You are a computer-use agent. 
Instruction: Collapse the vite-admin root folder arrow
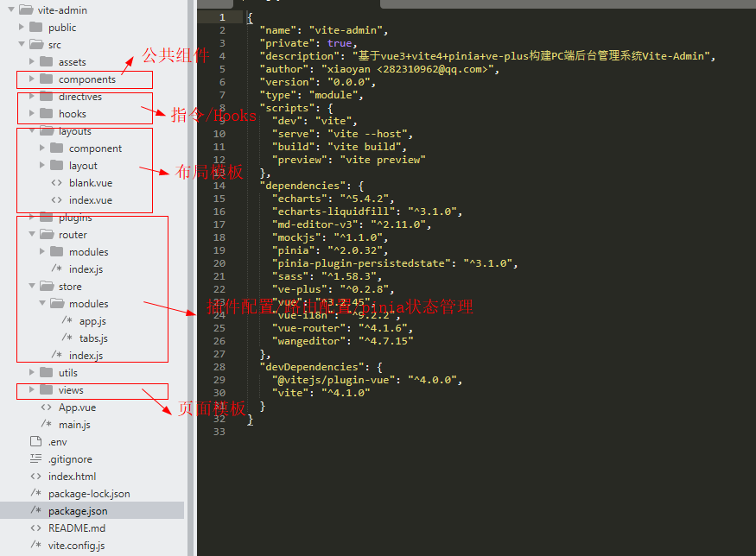click(11, 9)
